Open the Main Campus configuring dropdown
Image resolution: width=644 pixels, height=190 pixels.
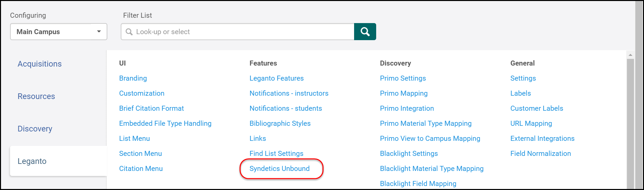tap(59, 32)
